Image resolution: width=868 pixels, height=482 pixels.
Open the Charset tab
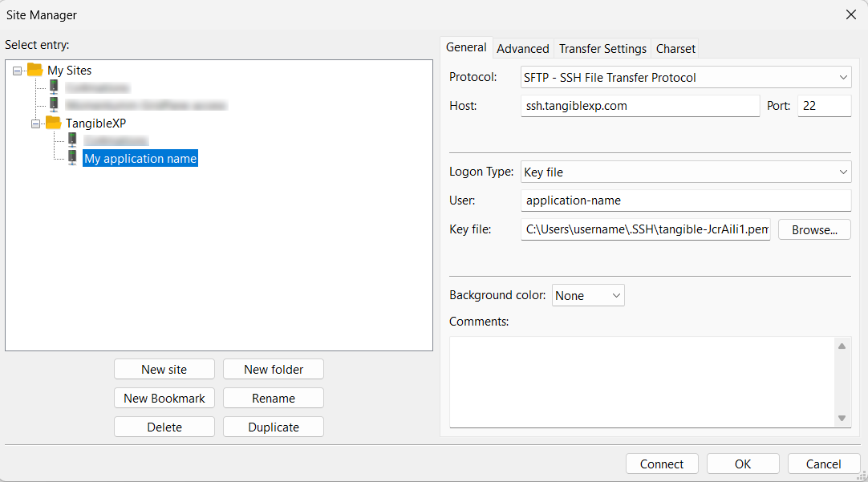675,49
